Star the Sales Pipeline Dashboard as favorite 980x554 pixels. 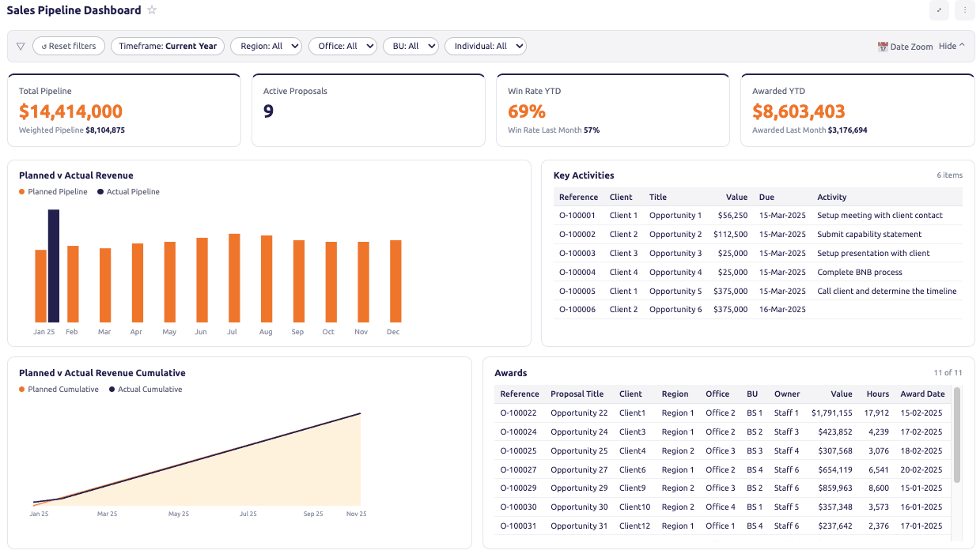tap(152, 10)
